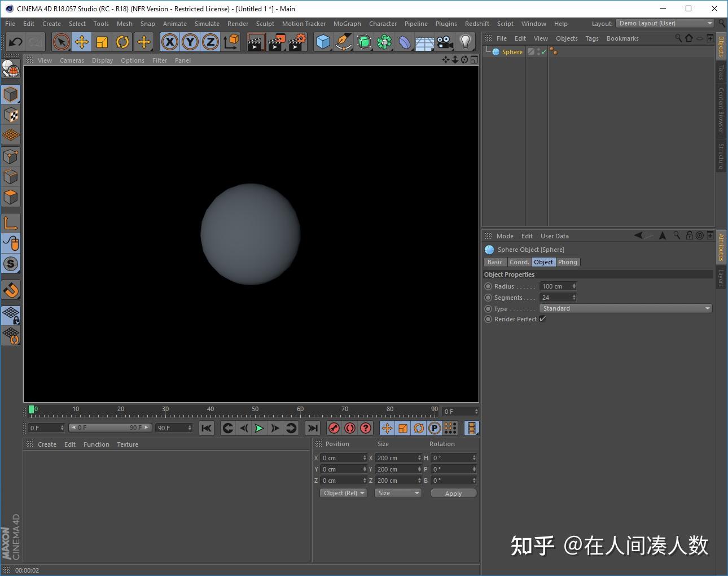The height and width of the screenshot is (576, 728).
Task: Lock the X axis with the X toolbar icon
Action: coord(169,42)
